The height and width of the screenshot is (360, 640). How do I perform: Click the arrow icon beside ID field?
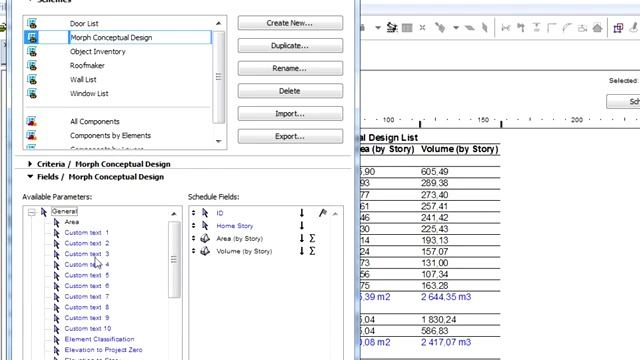pos(205,213)
